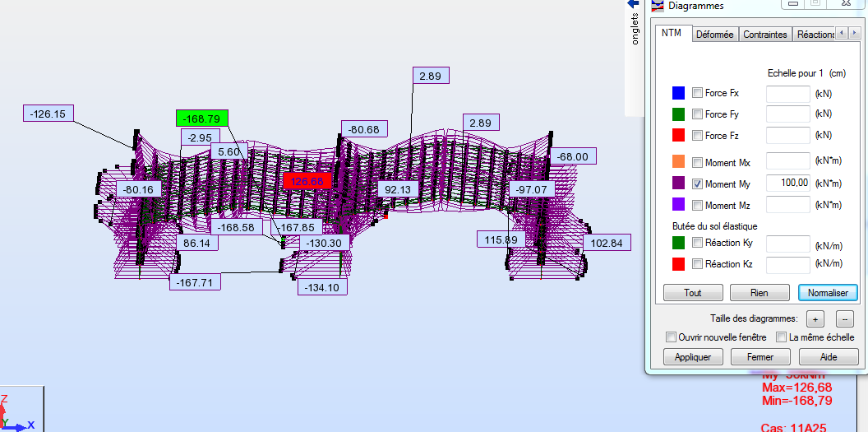The height and width of the screenshot is (432, 868).
Task: Click the green Force Fy color swatch
Action: (678, 114)
